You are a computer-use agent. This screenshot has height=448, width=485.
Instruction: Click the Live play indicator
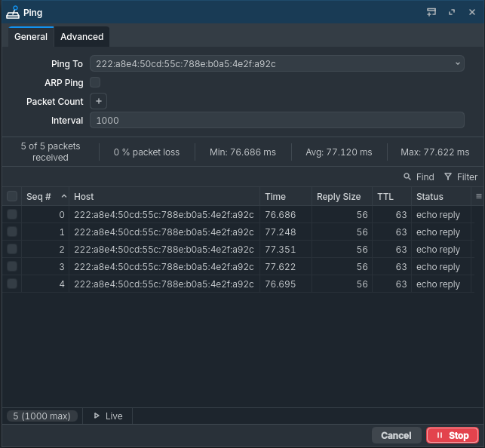[107, 416]
